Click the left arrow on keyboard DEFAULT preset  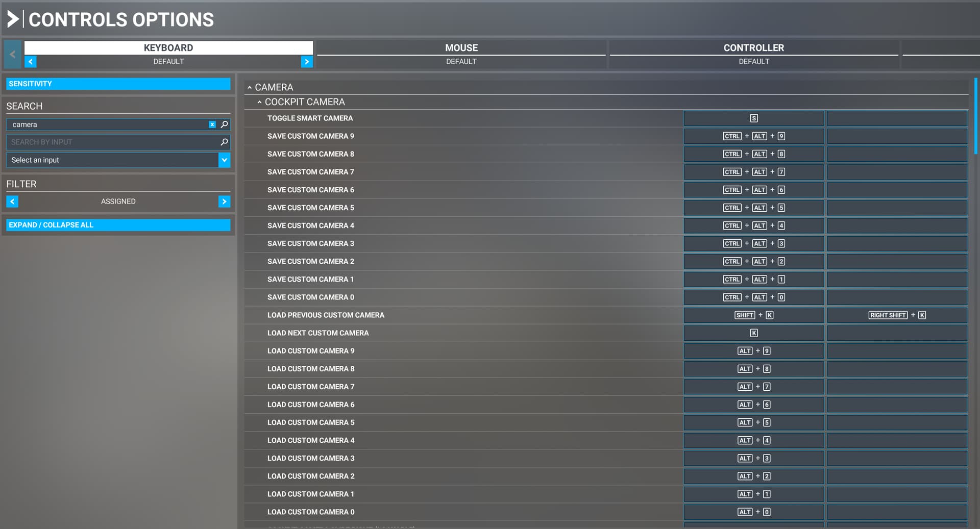coord(30,61)
